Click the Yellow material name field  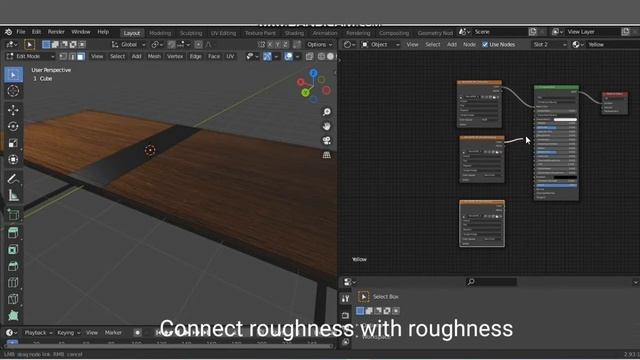click(612, 44)
